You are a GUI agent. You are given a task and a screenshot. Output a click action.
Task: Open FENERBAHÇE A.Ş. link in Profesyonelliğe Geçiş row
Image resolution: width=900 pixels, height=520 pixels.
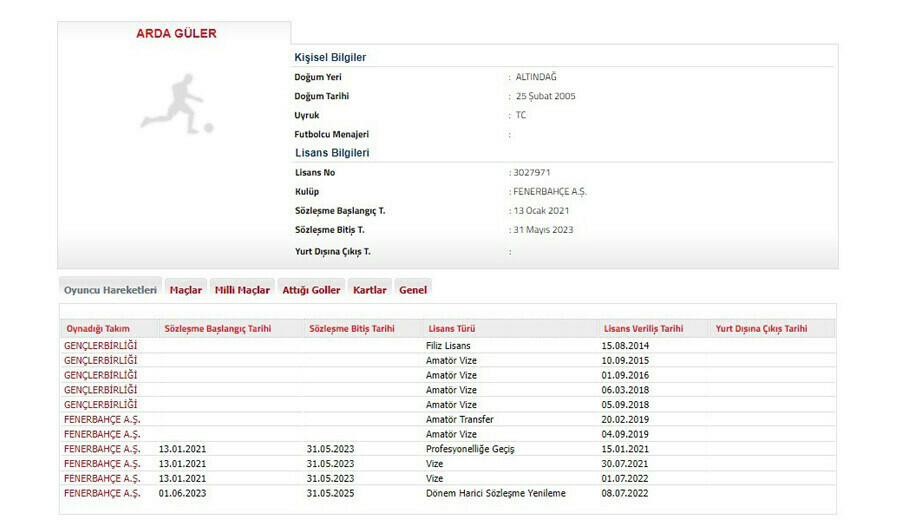click(x=102, y=449)
